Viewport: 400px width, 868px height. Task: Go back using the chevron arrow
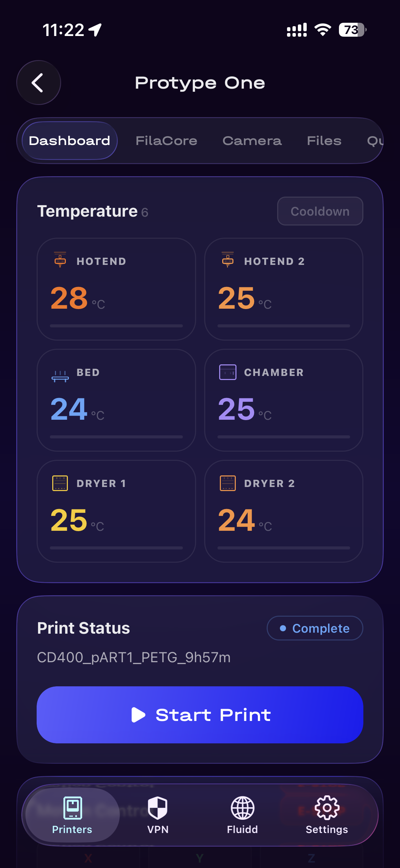[38, 83]
